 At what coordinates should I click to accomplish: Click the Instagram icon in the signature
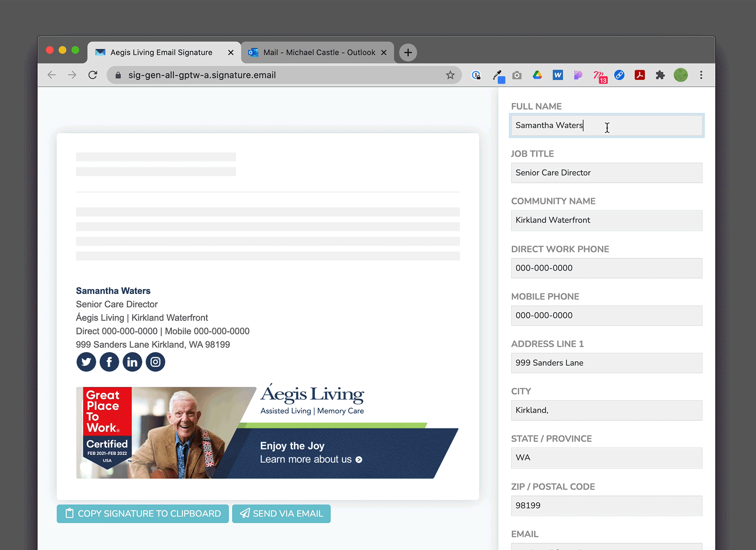point(156,362)
